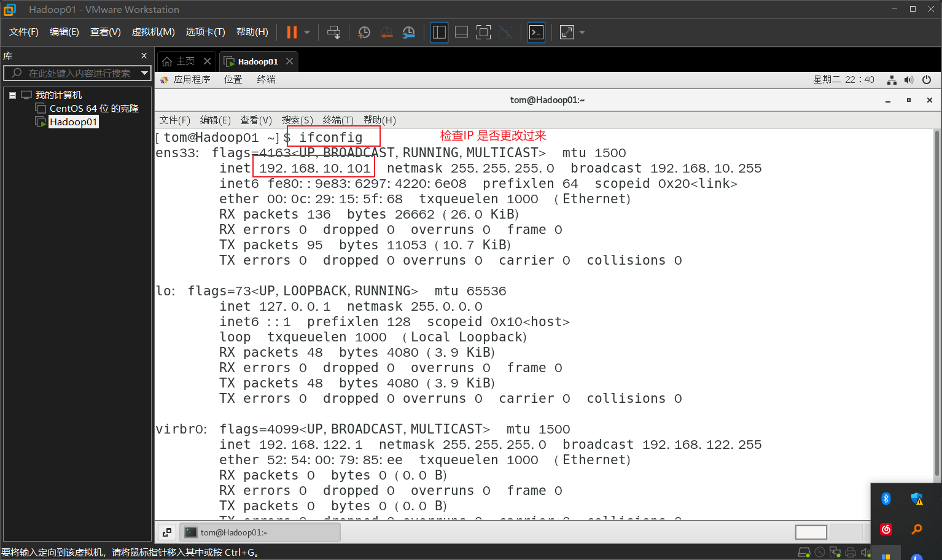
Task: Click the terminal vertical scrollbar
Action: (x=936, y=304)
